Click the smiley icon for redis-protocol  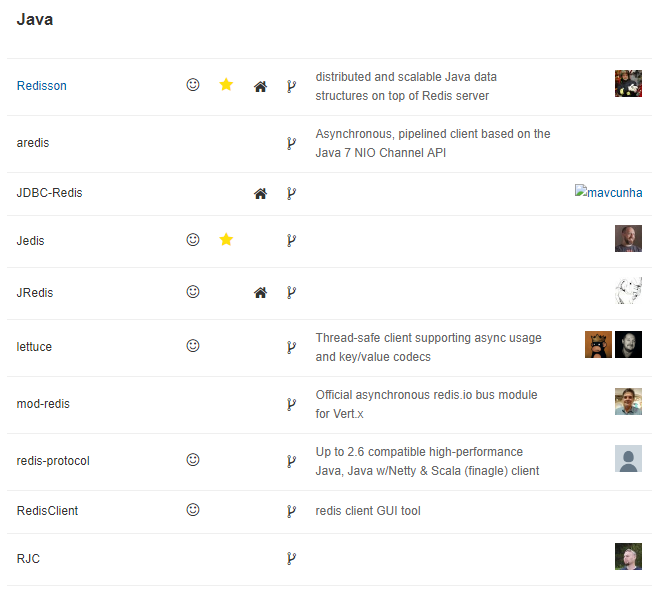[193, 460]
